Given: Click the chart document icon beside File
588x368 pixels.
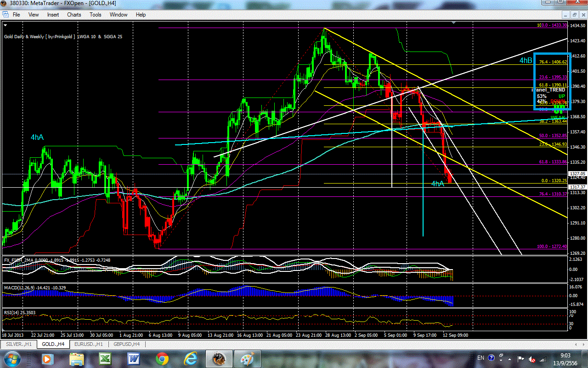Looking at the screenshot, I should [5, 14].
